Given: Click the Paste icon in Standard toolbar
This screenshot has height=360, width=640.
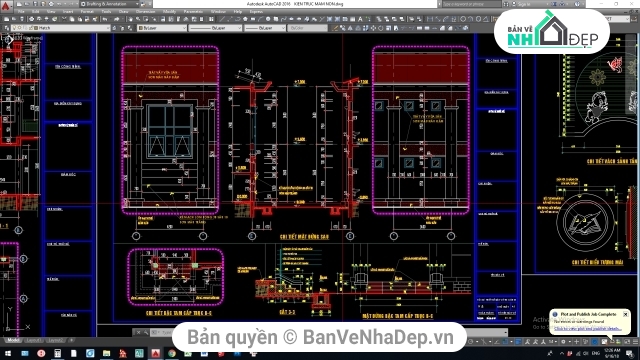Looking at the screenshot, I should point(80,19).
